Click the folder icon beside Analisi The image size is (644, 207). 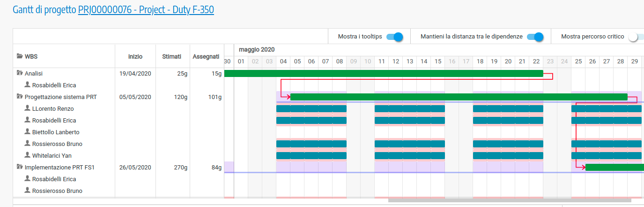tap(20, 73)
